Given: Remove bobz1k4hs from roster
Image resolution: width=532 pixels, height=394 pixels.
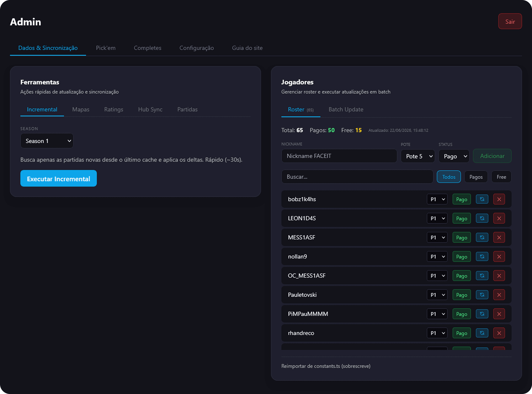Looking at the screenshot, I should tap(499, 199).
